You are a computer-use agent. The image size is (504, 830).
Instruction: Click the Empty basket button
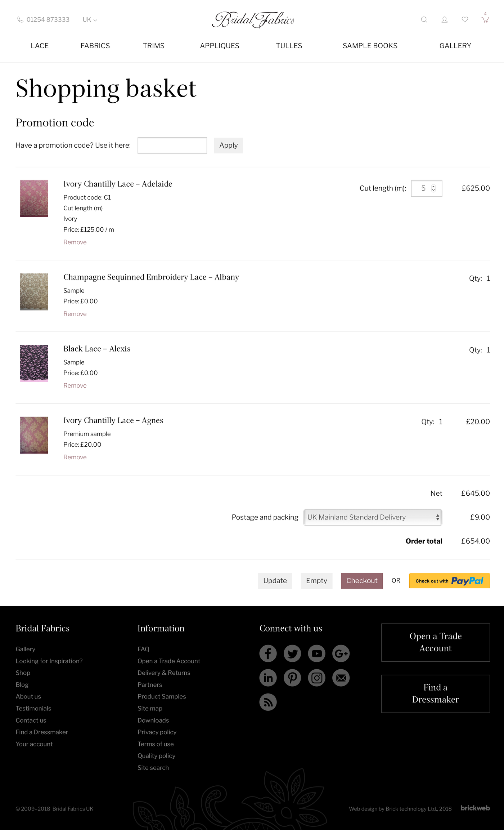pyautogui.click(x=316, y=581)
